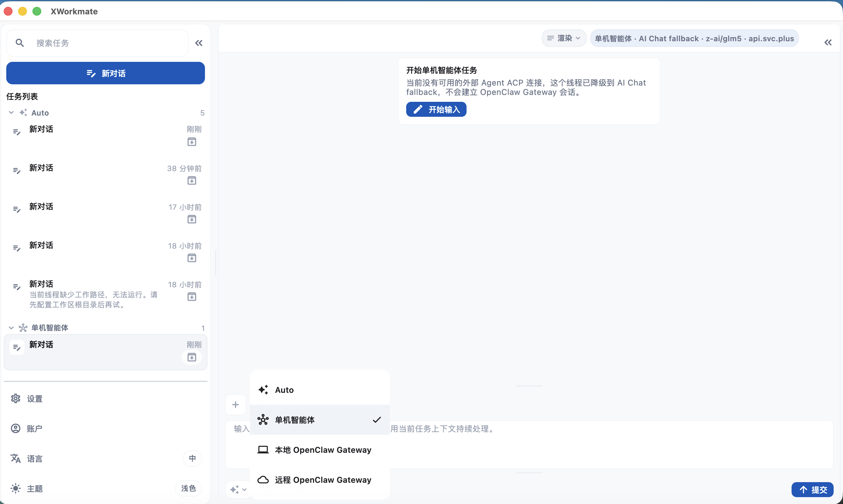Start a 新对话 with blue button

106,73
